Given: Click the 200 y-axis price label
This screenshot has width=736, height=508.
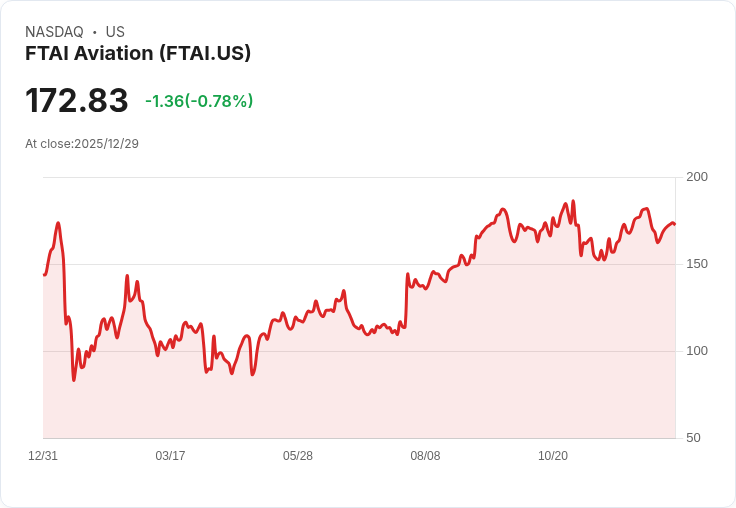Looking at the screenshot, I should (697, 177).
